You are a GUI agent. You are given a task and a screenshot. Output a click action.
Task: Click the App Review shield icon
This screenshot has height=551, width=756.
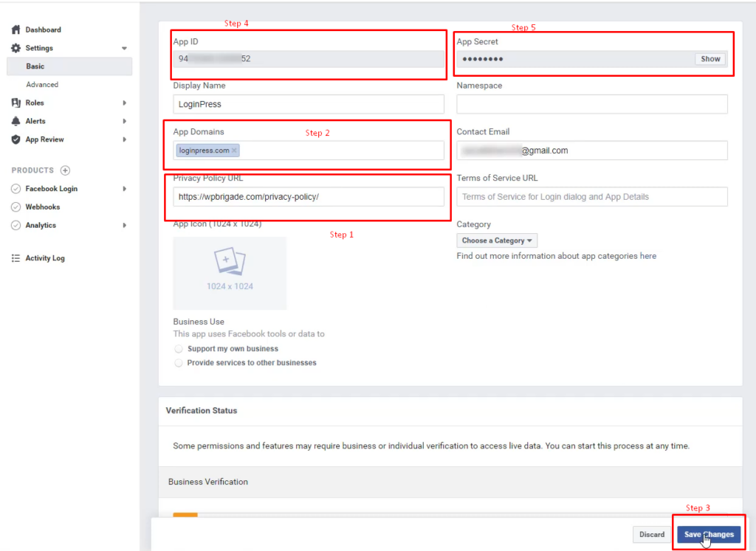pos(16,139)
